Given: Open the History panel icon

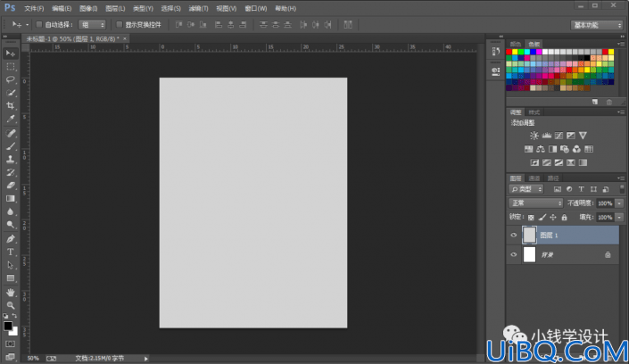Looking at the screenshot, I should [x=496, y=52].
